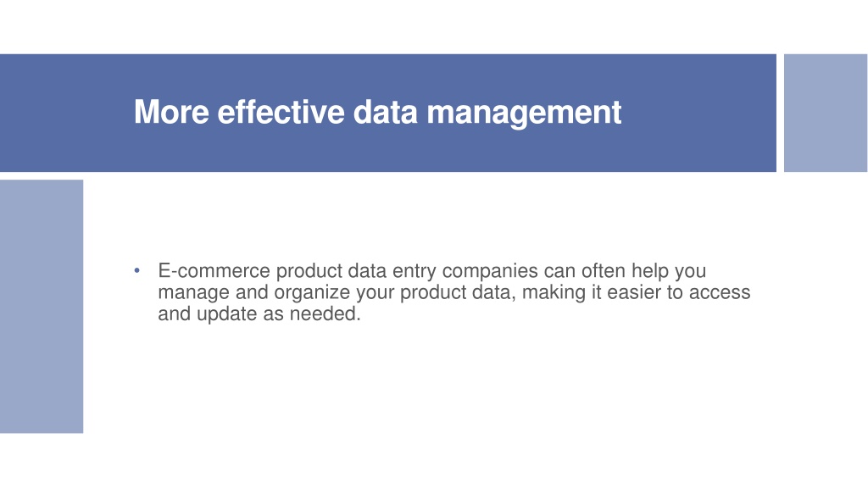
Task: Click the word "E-commerce" in the bullet
Action: 214,270
